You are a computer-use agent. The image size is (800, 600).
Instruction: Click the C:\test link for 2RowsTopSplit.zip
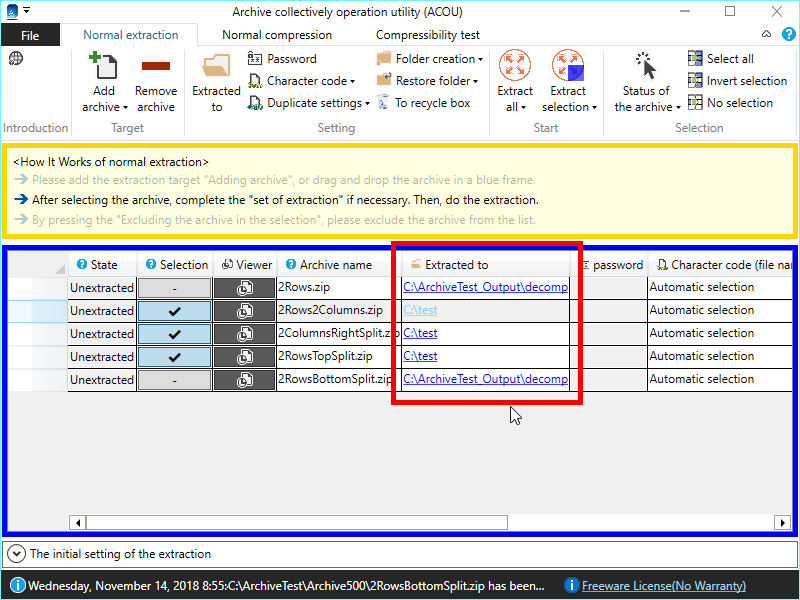click(x=420, y=356)
